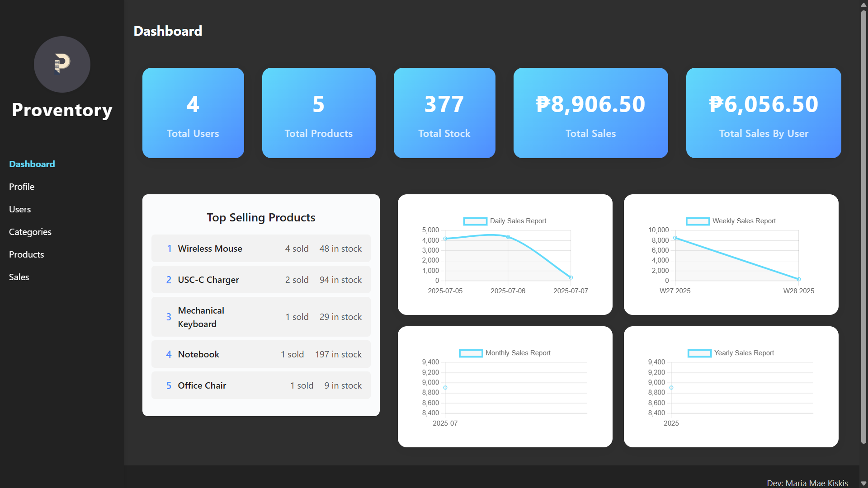Image resolution: width=868 pixels, height=488 pixels.
Task: Click the Total Sales card
Action: pyautogui.click(x=591, y=113)
